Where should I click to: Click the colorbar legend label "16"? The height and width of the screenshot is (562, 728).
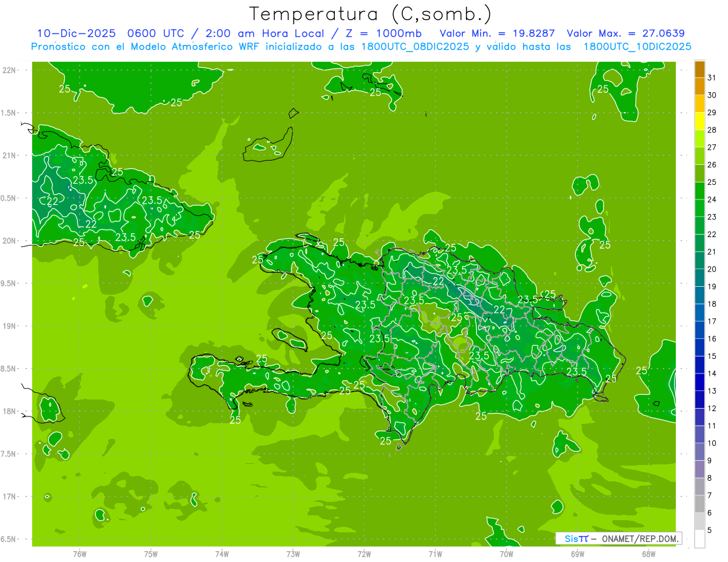click(x=712, y=339)
